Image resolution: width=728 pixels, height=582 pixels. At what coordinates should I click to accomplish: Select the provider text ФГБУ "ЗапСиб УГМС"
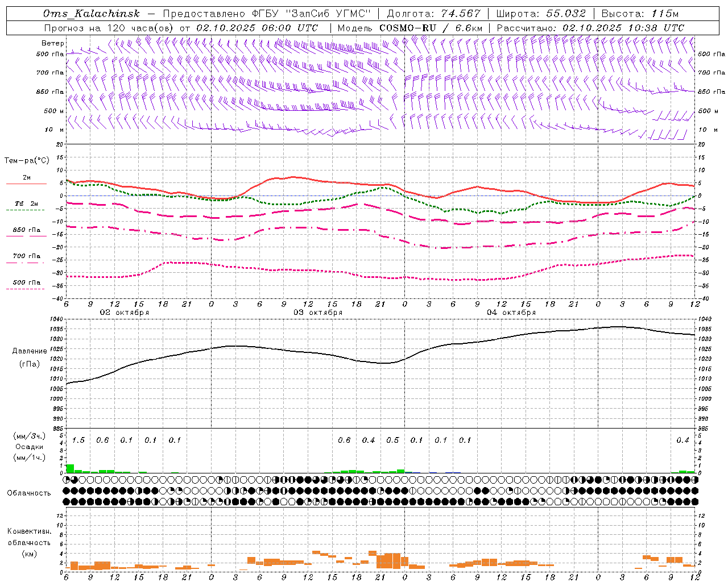click(311, 14)
